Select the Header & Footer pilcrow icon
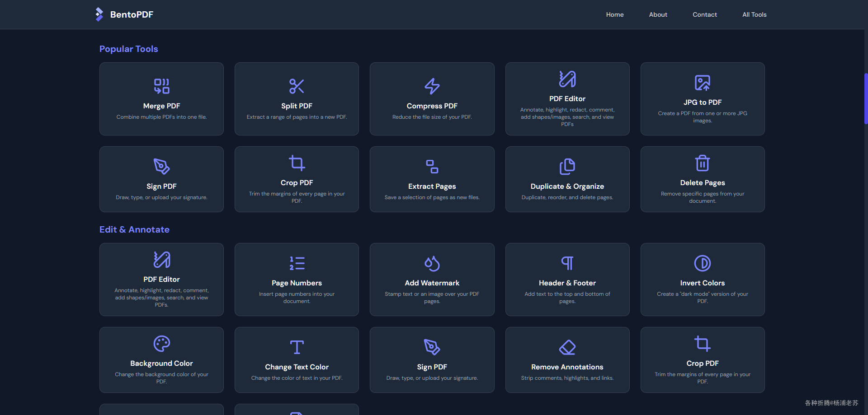 (567, 263)
